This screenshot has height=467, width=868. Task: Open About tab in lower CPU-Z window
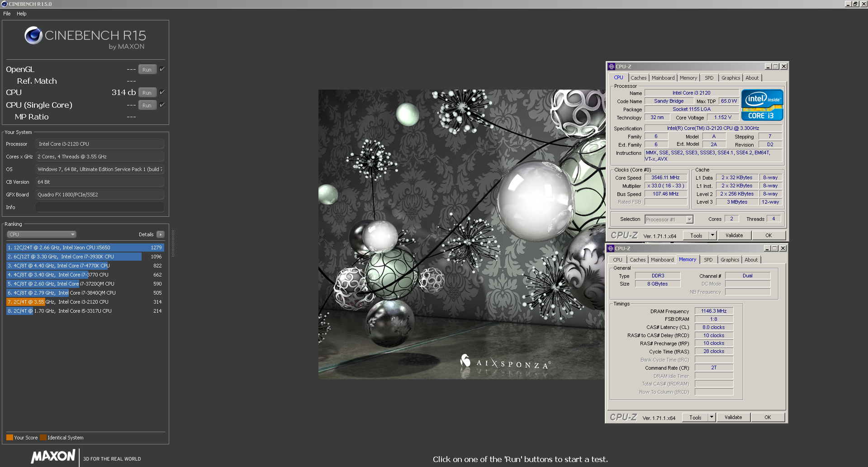tap(751, 260)
